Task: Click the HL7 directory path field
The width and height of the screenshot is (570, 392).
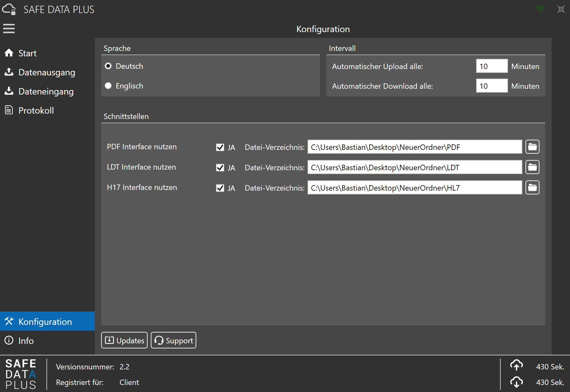Action: tap(415, 188)
